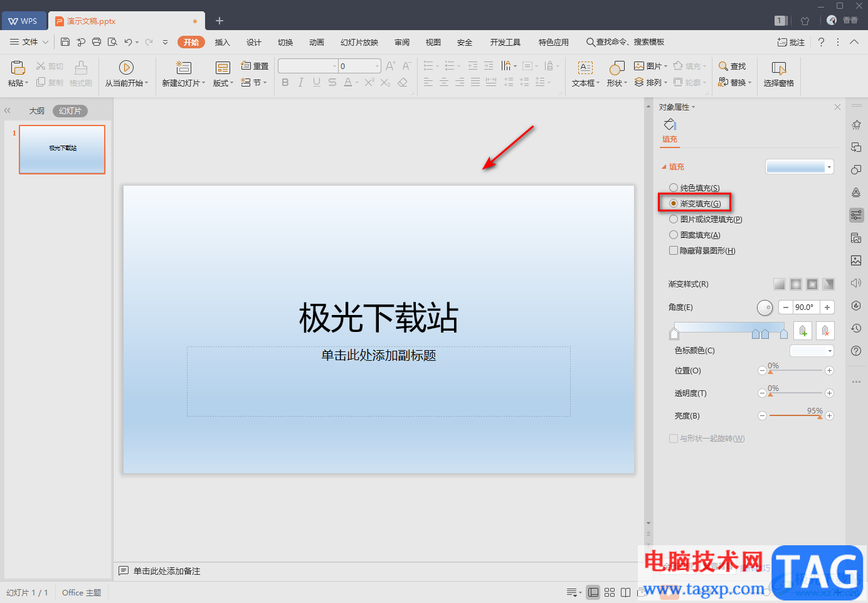Click the subtitle placeholder text box

(x=379, y=381)
